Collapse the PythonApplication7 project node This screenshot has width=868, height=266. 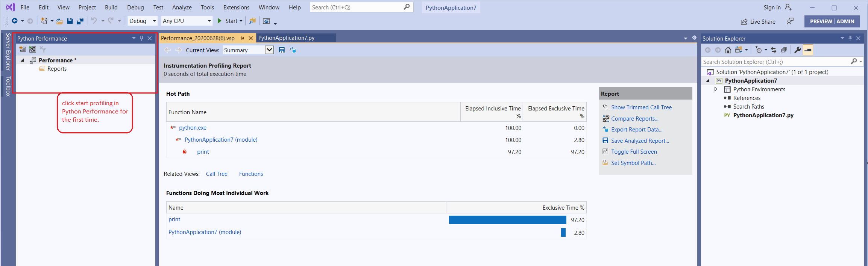point(708,81)
